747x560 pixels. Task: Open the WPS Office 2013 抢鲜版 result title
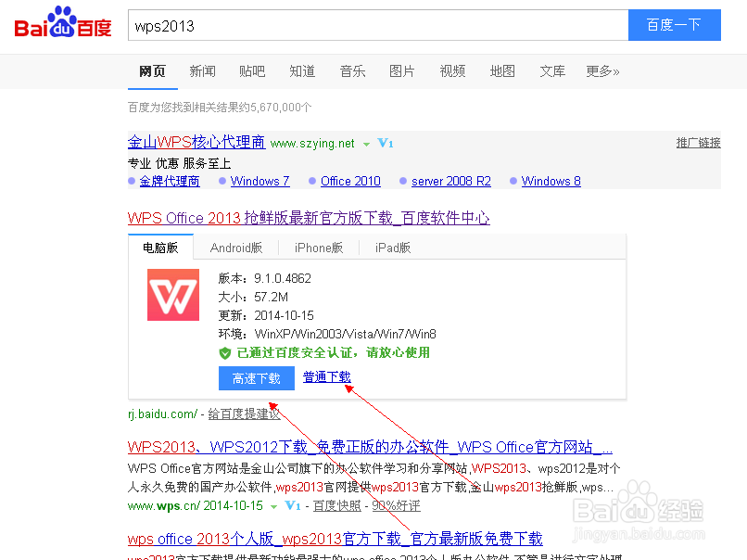point(309,218)
